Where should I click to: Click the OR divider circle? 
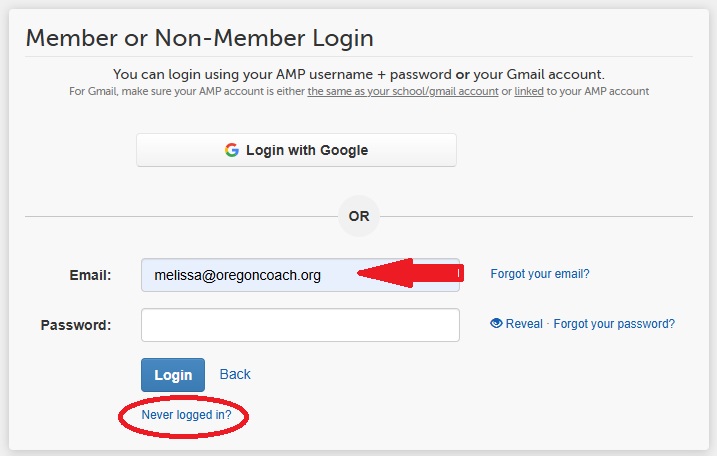click(x=359, y=216)
